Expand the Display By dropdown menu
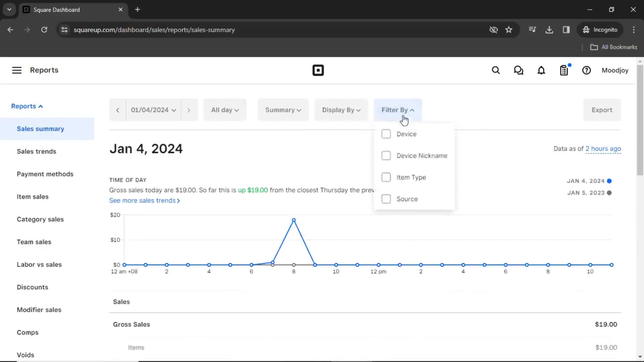644x362 pixels. [341, 110]
